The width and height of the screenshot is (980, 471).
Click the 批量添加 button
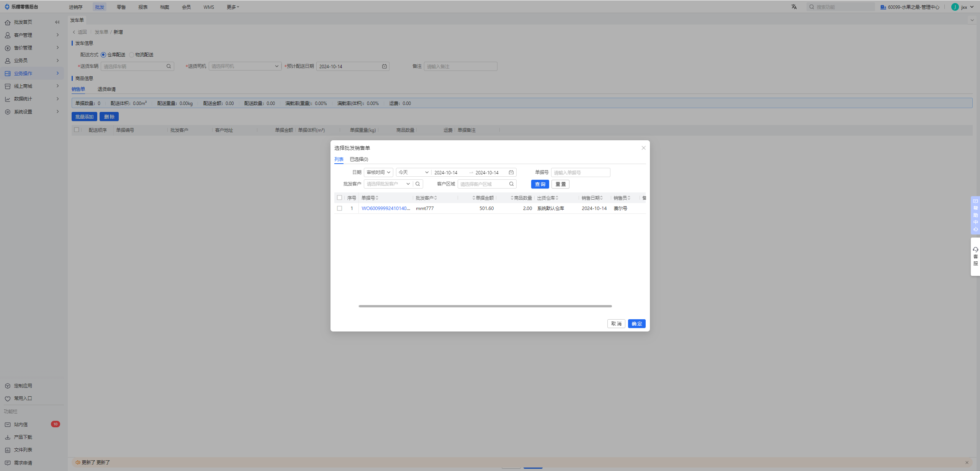coord(84,117)
